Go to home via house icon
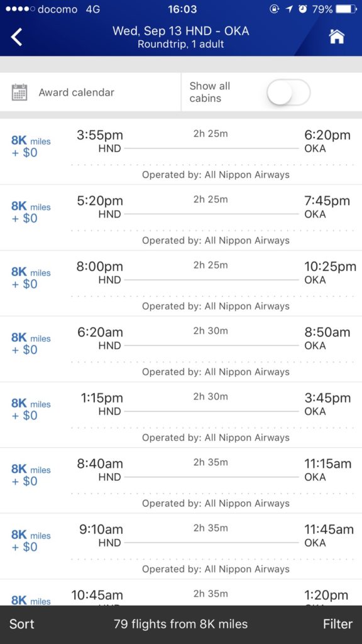Image resolution: width=362 pixels, height=644 pixels. click(337, 36)
